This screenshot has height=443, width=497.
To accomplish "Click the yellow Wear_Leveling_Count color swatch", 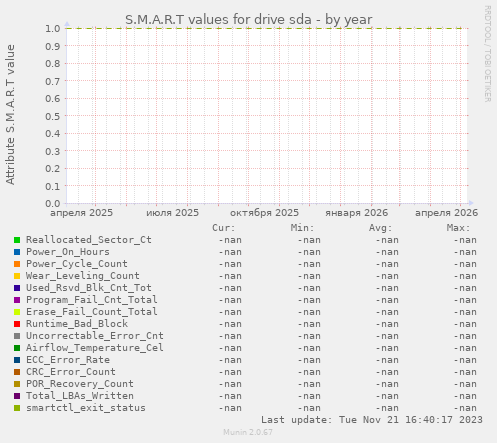I will click(x=17, y=276).
